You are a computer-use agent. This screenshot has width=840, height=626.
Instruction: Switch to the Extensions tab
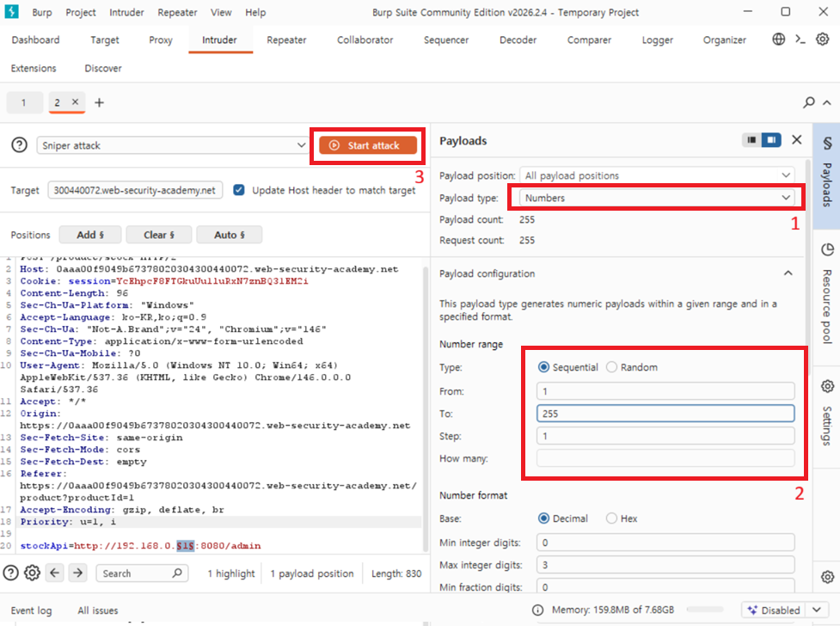click(x=34, y=68)
